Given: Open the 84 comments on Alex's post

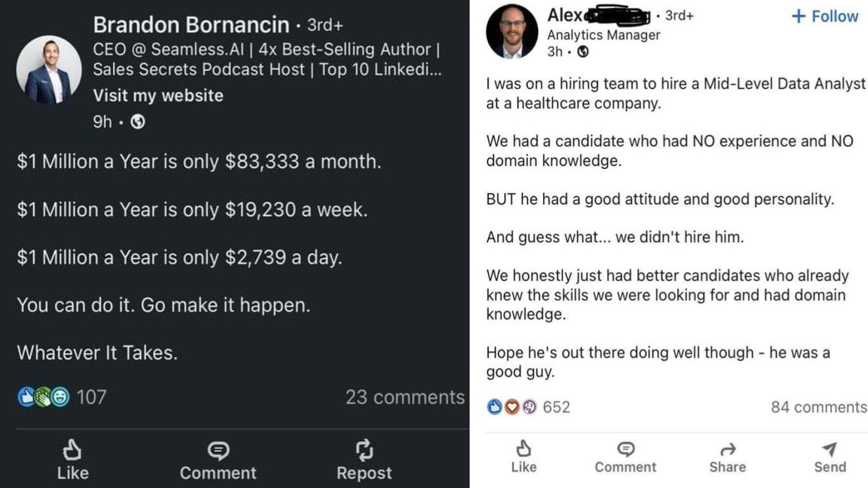Looking at the screenshot, I should (x=816, y=407).
